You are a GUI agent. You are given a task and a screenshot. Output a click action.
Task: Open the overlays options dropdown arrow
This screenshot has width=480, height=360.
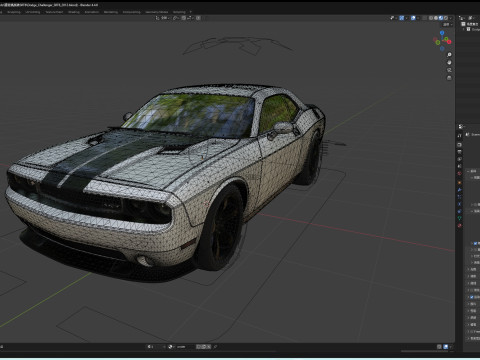[x=418, y=18]
